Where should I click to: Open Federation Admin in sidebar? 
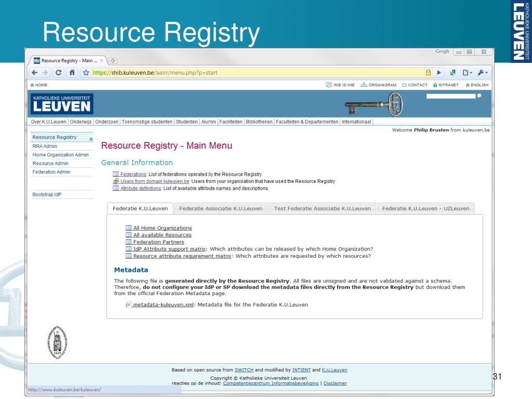click(x=51, y=172)
